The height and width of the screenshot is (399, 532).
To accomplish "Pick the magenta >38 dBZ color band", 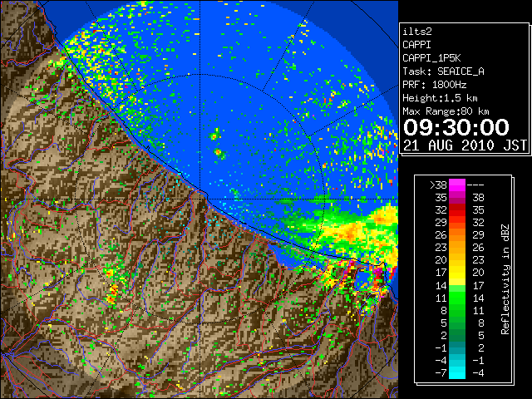I will tap(457, 185).
